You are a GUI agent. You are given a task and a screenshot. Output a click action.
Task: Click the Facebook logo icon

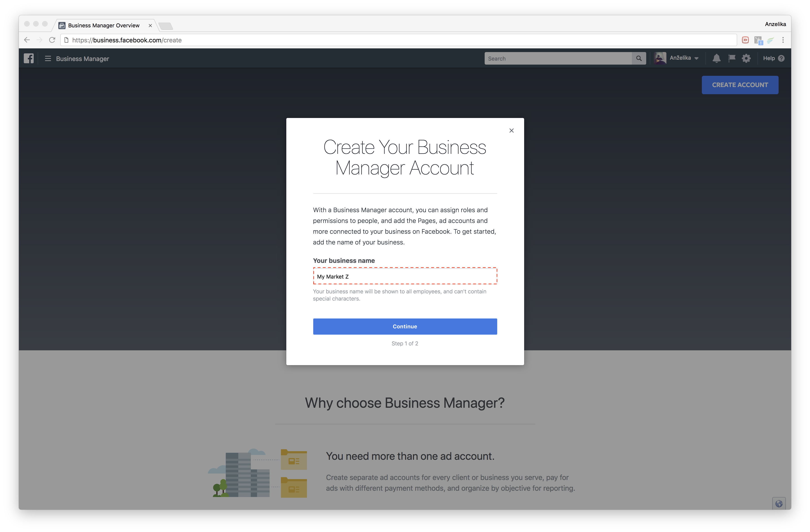click(x=29, y=59)
